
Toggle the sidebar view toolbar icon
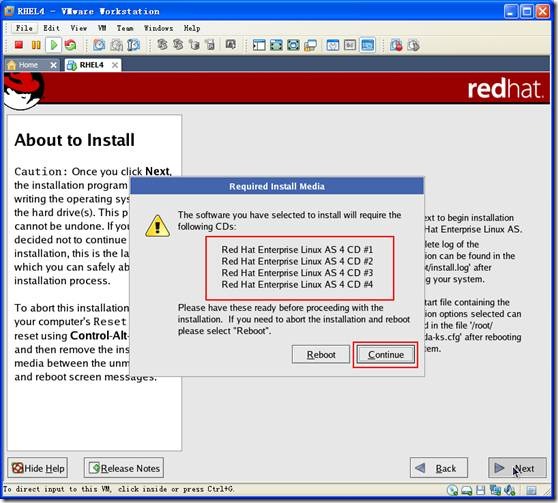(259, 45)
